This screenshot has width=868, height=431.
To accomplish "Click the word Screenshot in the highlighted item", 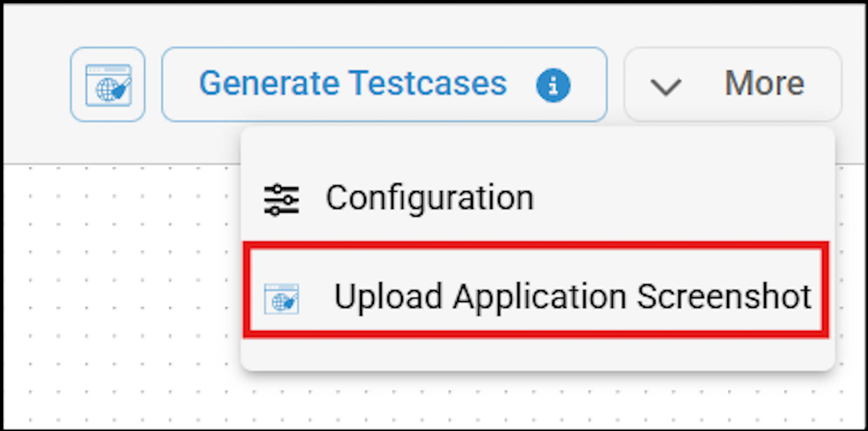I will (724, 297).
